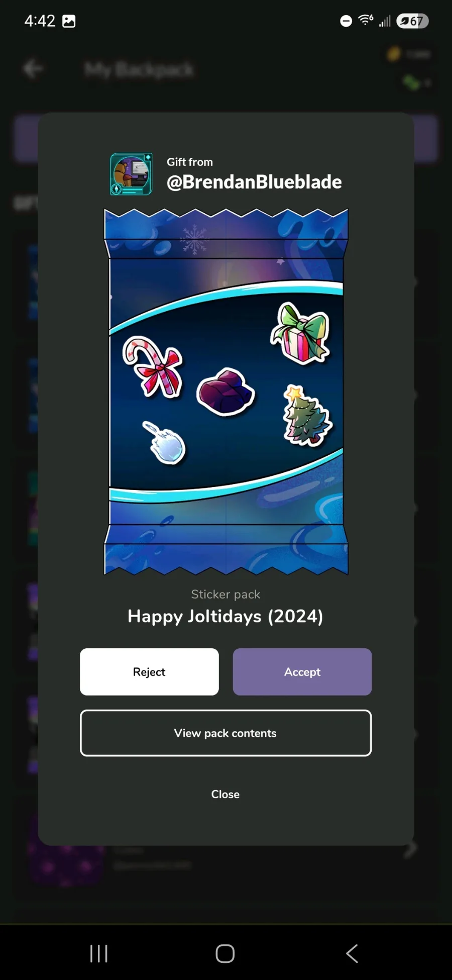Accept the gifted sticker pack
The height and width of the screenshot is (980, 452).
click(x=302, y=672)
